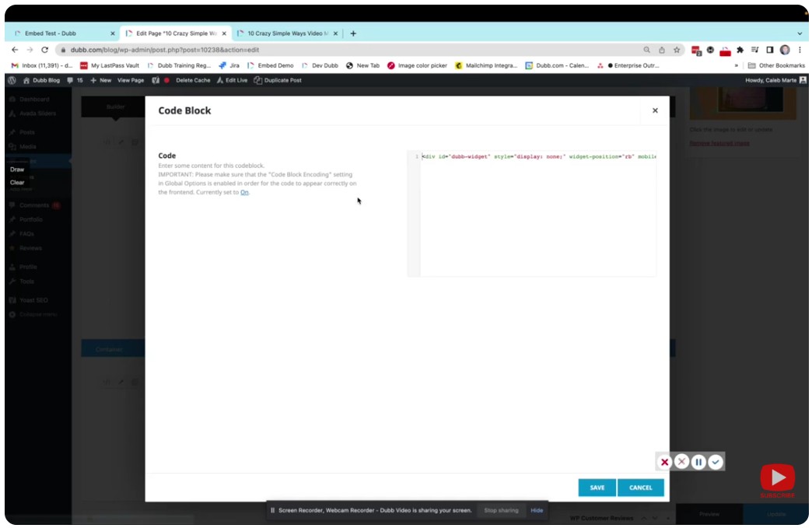Expand the tab search chevron in Chrome
The height and width of the screenshot is (528, 812).
800,33
